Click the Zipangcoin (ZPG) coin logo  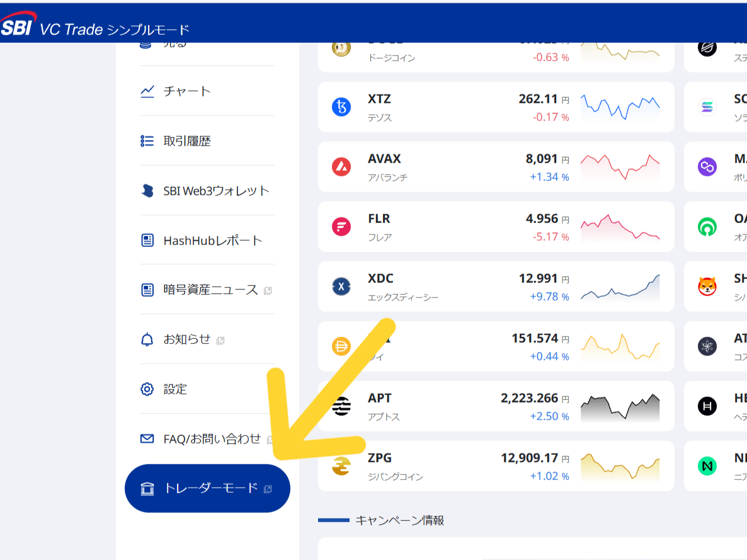pos(341,466)
